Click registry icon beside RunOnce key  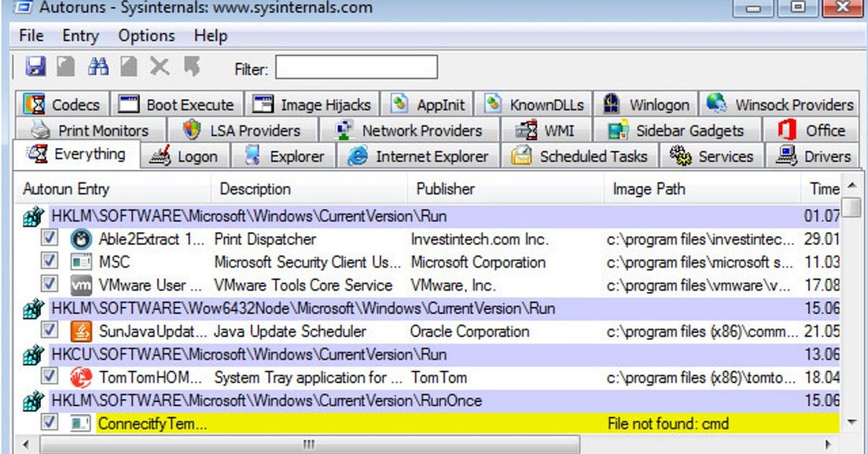coord(33,400)
